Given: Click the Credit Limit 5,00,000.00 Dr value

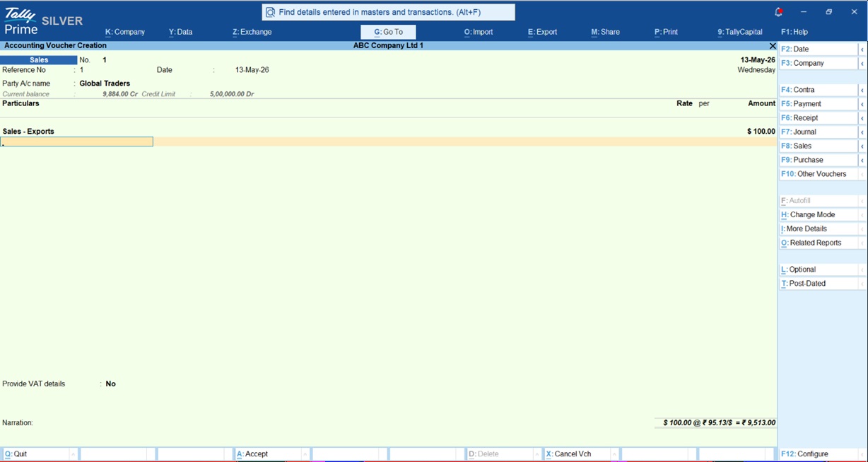Looking at the screenshot, I should 232,94.
